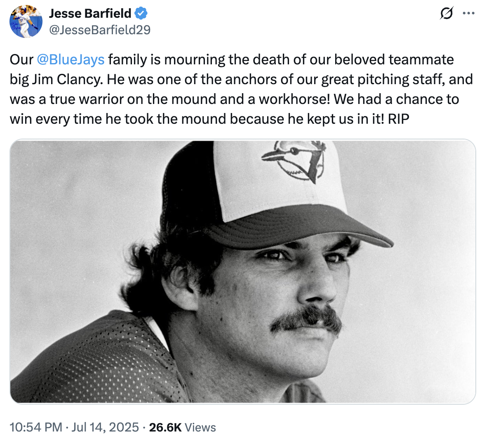The image size is (489, 448).
Task: Click the word "RIP" ending the tweet
Action: 399,119
